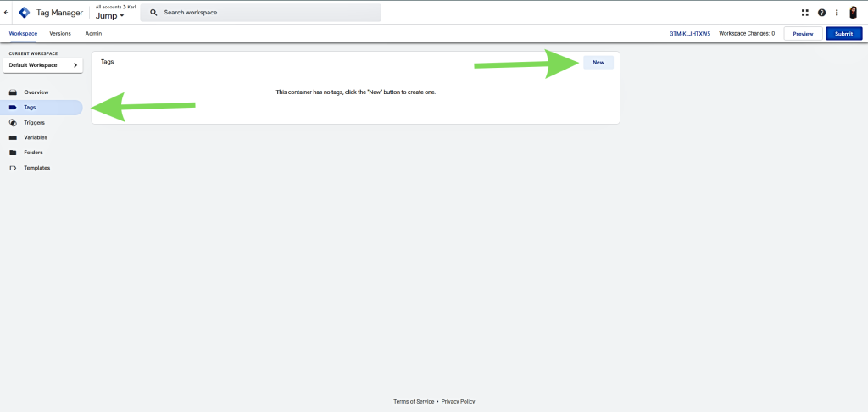Click the back arrow icon

[7, 13]
